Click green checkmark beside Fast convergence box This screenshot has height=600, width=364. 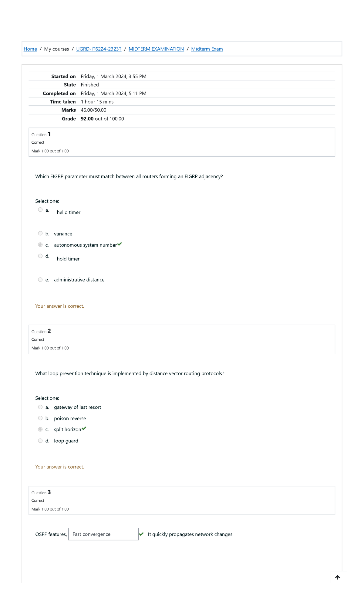(141, 534)
